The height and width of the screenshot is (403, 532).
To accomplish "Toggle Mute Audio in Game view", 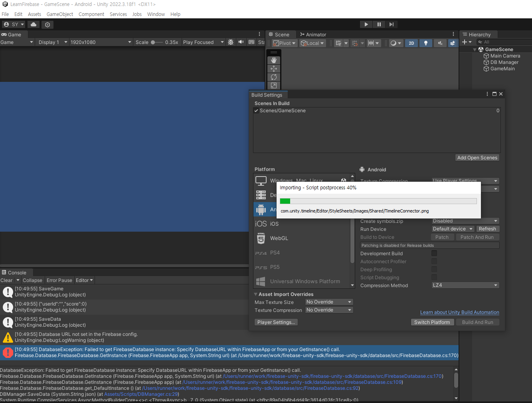I will [241, 42].
